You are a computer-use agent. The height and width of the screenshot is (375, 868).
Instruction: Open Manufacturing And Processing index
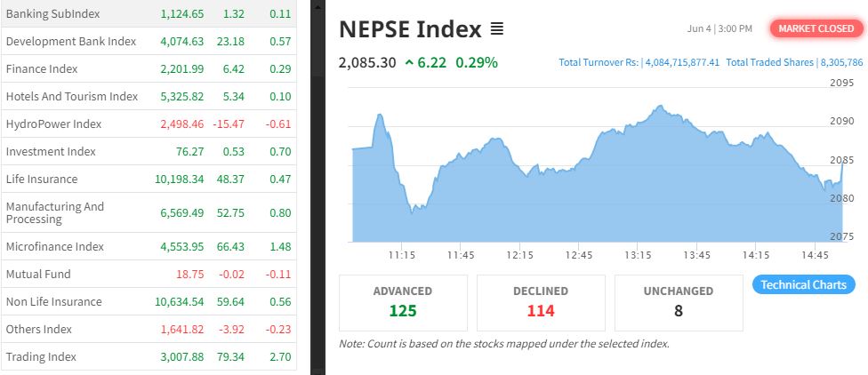click(55, 213)
